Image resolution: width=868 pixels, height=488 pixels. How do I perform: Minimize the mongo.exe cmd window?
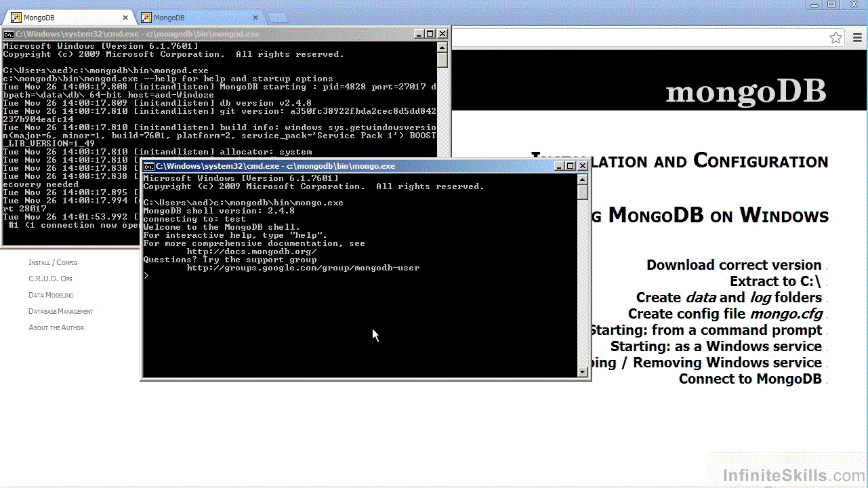coord(559,166)
